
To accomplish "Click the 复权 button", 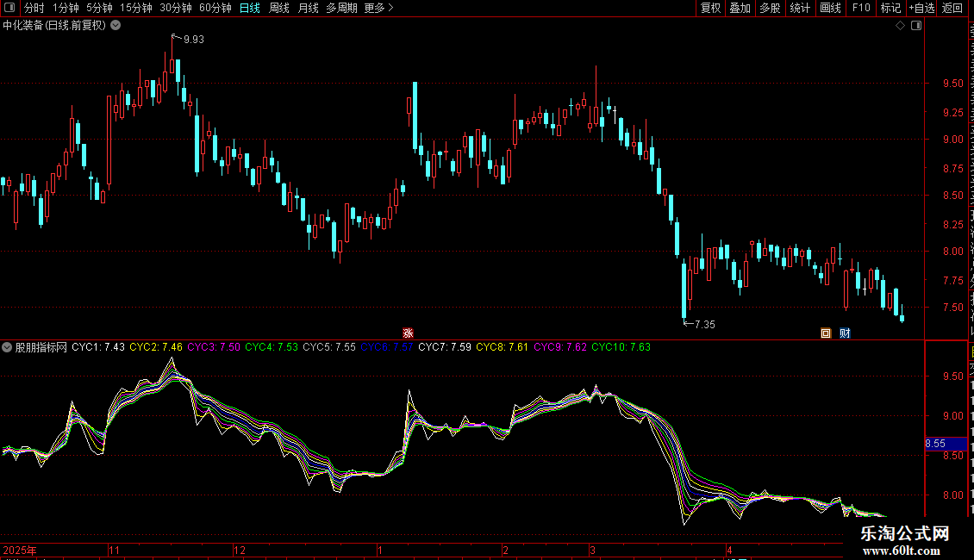I will pyautogui.click(x=710, y=8).
